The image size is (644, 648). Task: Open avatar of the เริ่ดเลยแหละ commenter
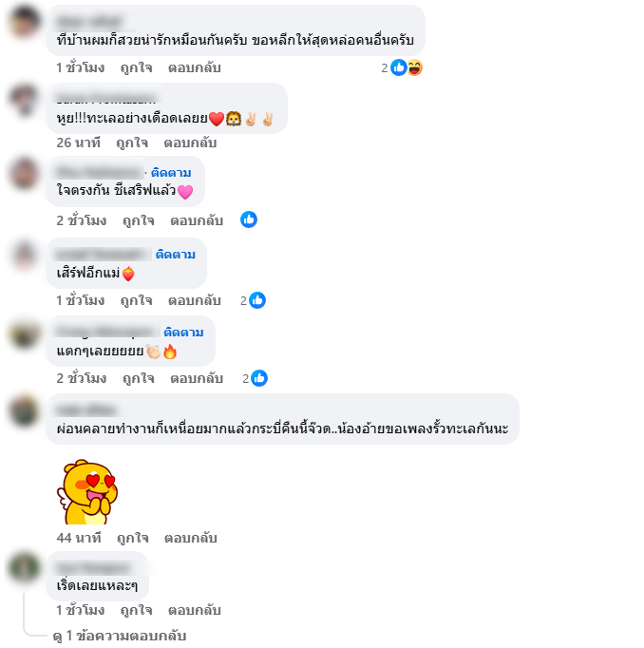(24, 567)
